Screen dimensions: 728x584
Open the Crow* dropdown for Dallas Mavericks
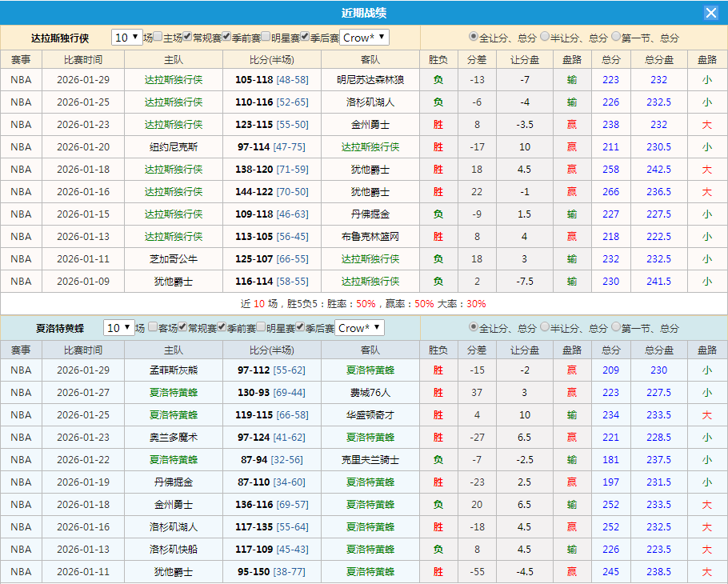[364, 37]
